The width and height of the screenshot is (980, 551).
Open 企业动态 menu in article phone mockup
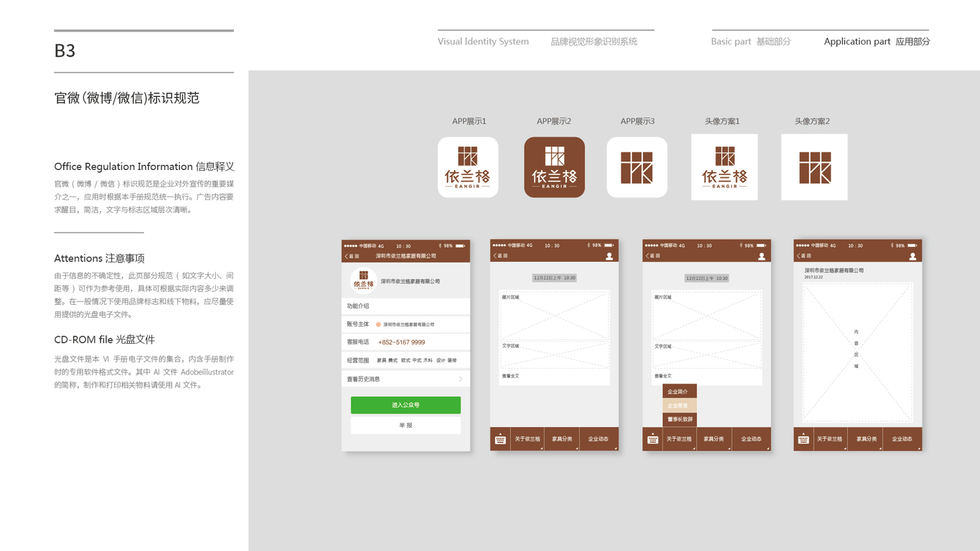coord(902,439)
